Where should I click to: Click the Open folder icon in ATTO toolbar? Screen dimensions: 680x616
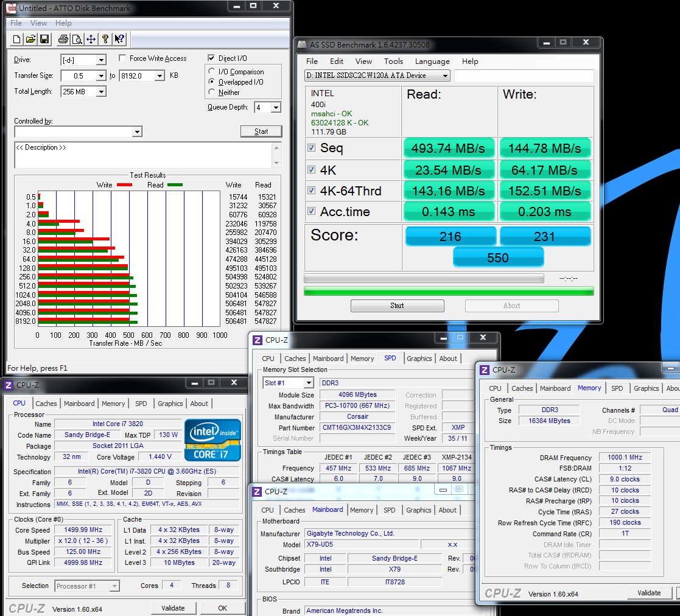(30, 40)
